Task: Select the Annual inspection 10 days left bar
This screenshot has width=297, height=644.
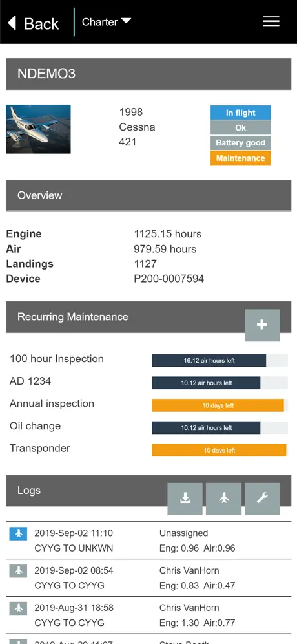Action: pos(220,405)
